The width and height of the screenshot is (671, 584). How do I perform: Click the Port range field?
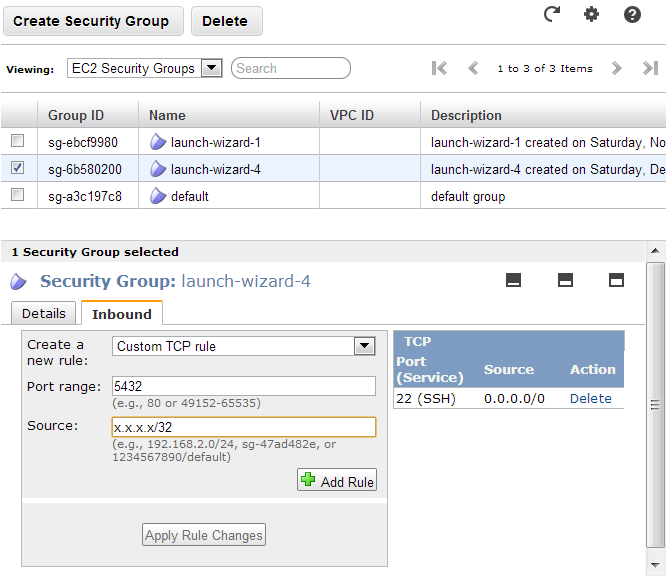pyautogui.click(x=244, y=386)
